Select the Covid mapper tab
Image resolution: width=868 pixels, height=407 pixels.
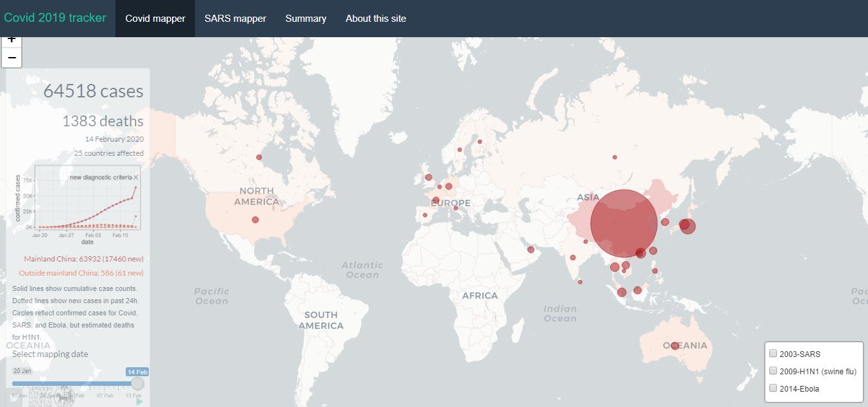(x=155, y=19)
